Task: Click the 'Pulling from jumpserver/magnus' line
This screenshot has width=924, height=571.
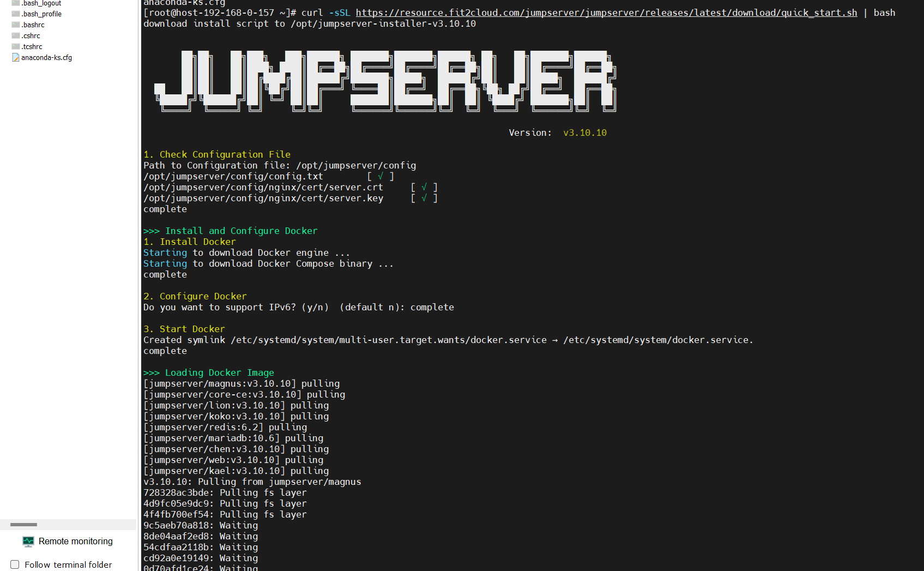Action: coord(252,482)
